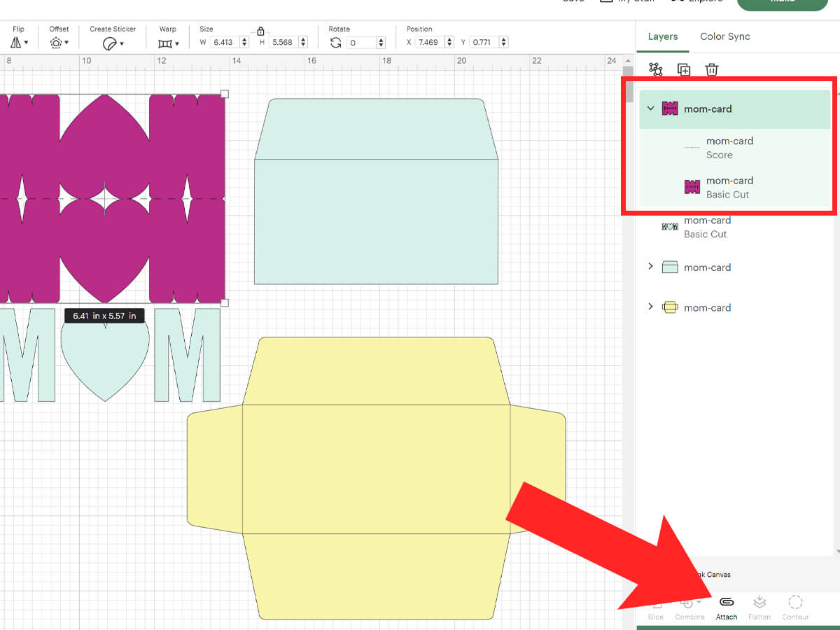Open the Flip tool dropdown

coord(19,43)
